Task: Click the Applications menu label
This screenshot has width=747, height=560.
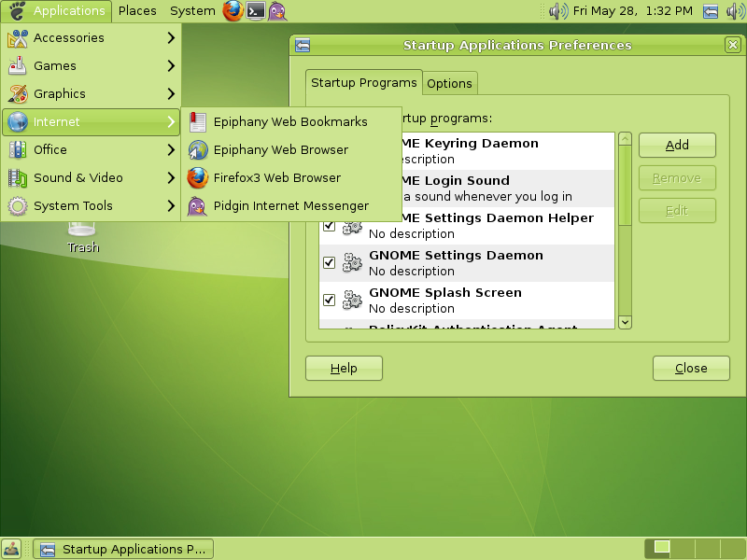Action: 69,10
